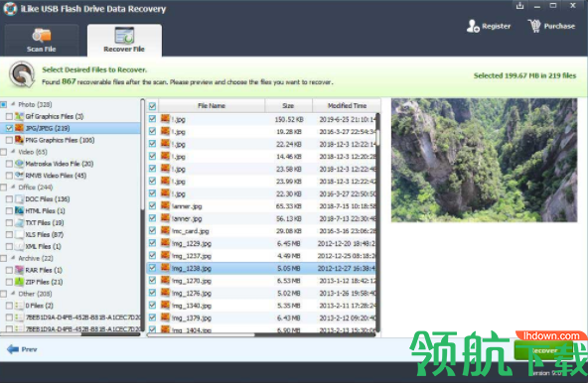Viewport: 588px width, 383px height.
Task: Collapse the Archive (22) tree node
Action: coord(13,258)
